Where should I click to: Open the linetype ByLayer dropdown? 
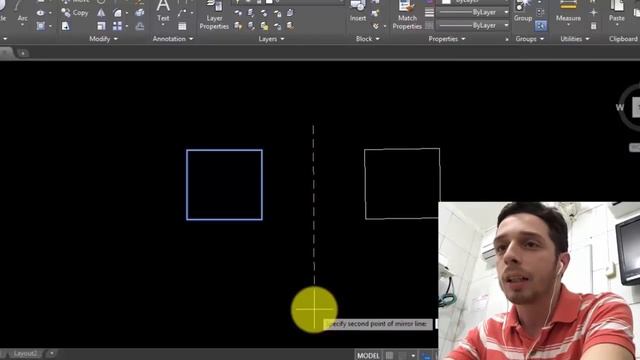(473, 25)
